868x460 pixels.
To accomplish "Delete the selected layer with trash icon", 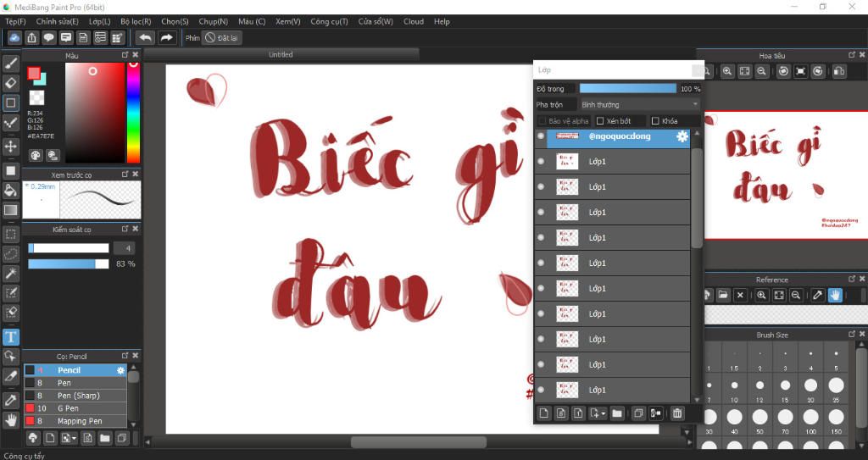I will [677, 413].
